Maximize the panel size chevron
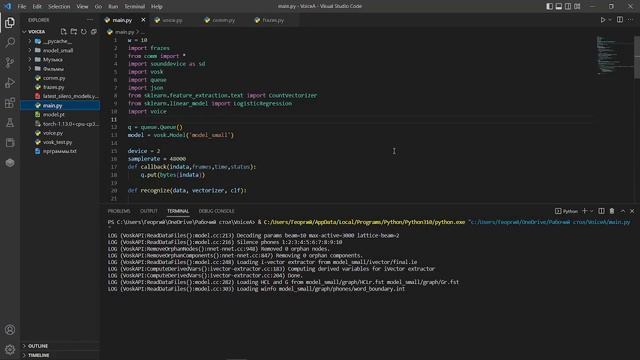Screen dimensions: 640x360 coord(623,211)
